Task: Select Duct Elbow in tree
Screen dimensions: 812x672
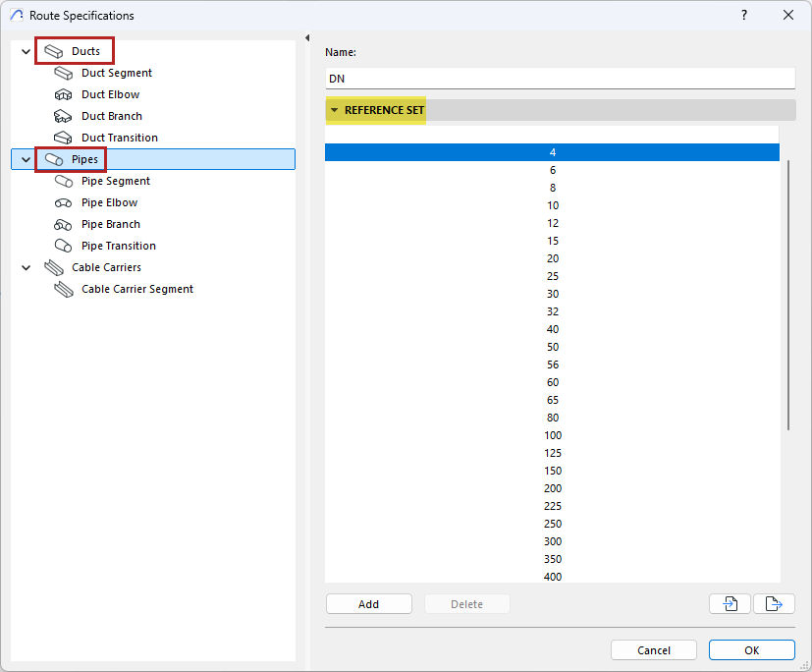Action: (110, 95)
